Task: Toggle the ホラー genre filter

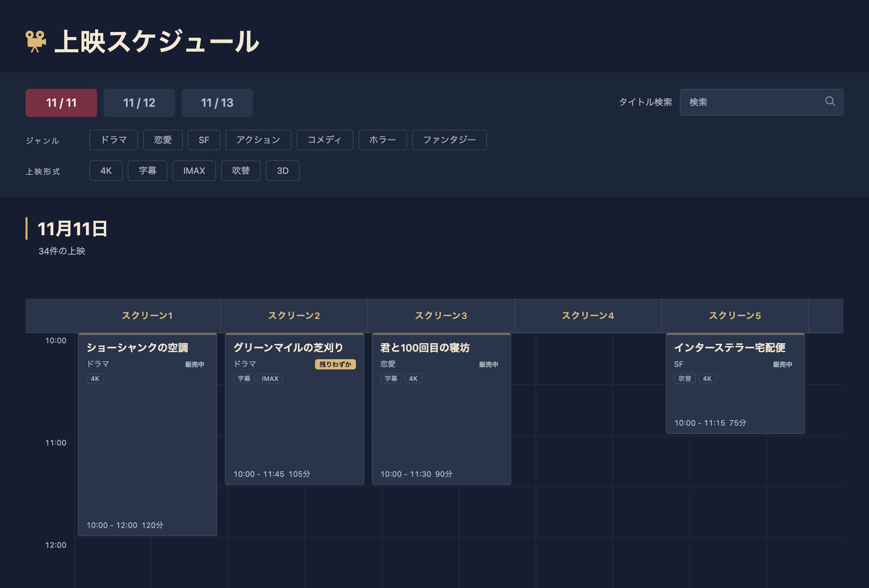Action: 382,140
